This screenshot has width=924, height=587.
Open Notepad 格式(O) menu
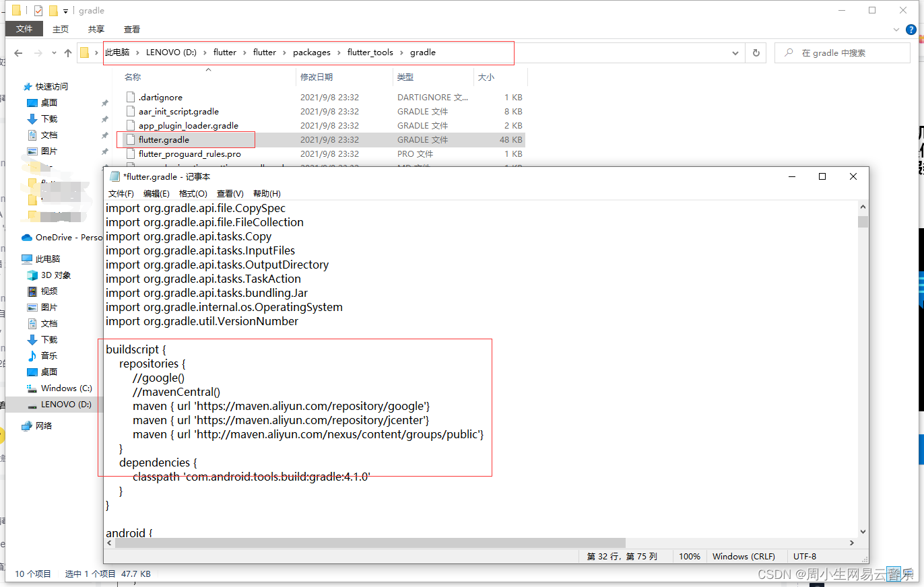pos(193,194)
